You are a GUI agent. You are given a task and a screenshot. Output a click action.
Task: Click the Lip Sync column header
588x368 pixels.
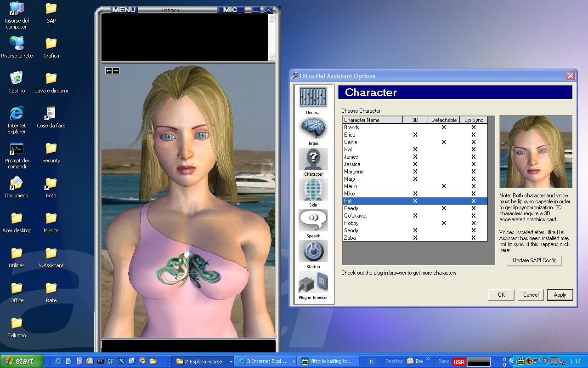coord(474,120)
